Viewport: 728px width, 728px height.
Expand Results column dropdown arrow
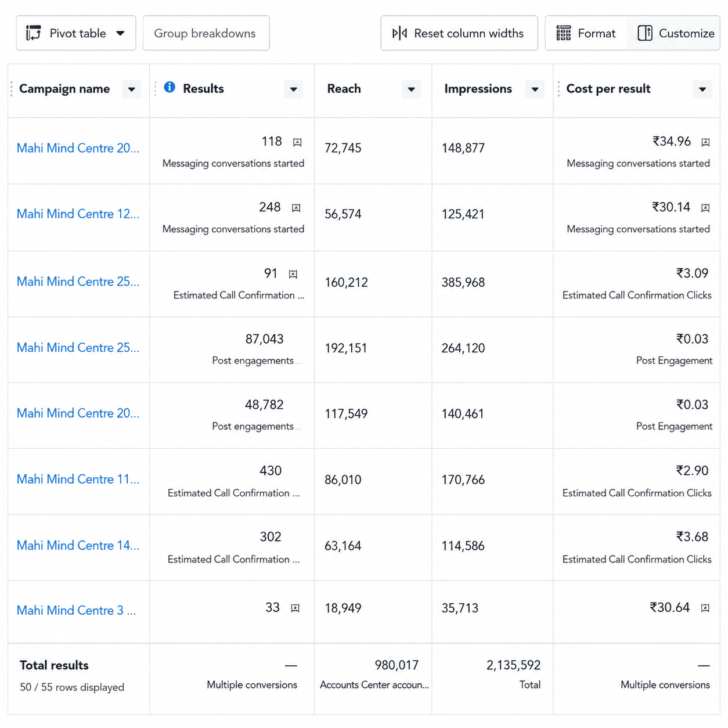click(x=294, y=89)
